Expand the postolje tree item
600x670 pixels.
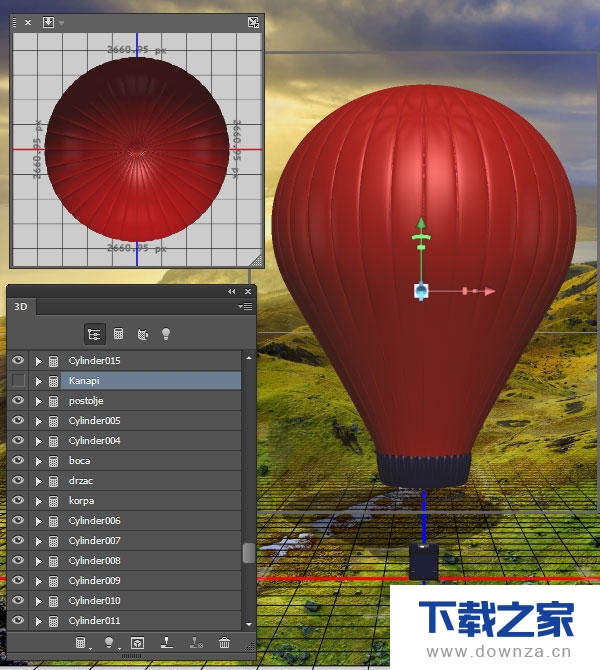click(x=38, y=401)
